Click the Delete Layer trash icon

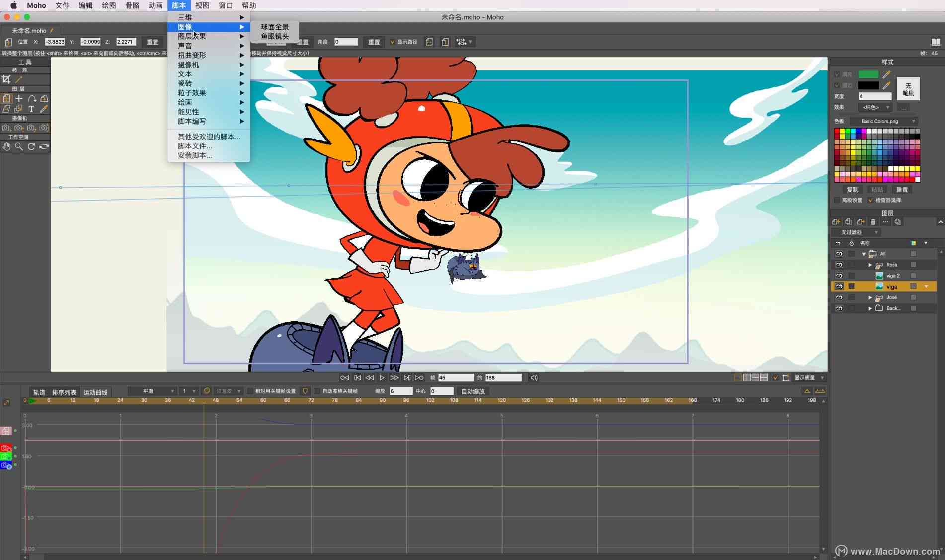(x=873, y=222)
